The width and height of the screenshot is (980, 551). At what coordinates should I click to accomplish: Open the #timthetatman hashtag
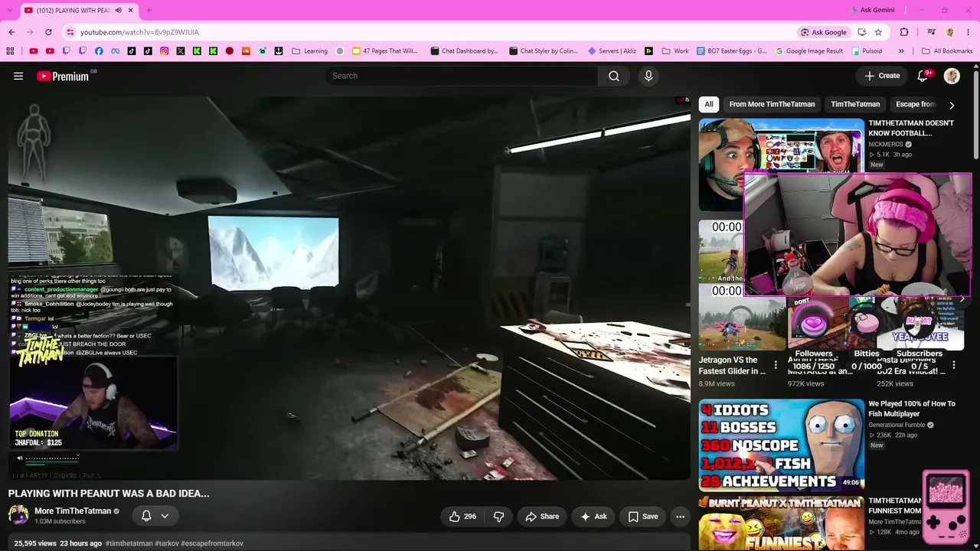coord(129,543)
